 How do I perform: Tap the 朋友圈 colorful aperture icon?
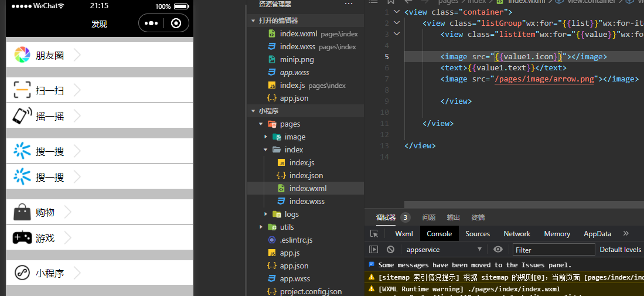[22, 55]
